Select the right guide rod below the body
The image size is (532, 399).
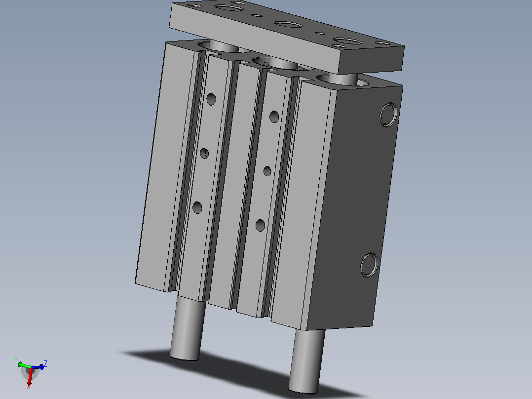click(306, 361)
